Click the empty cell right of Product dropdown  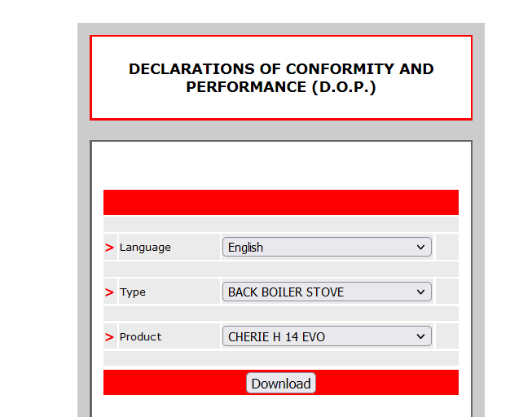446,337
